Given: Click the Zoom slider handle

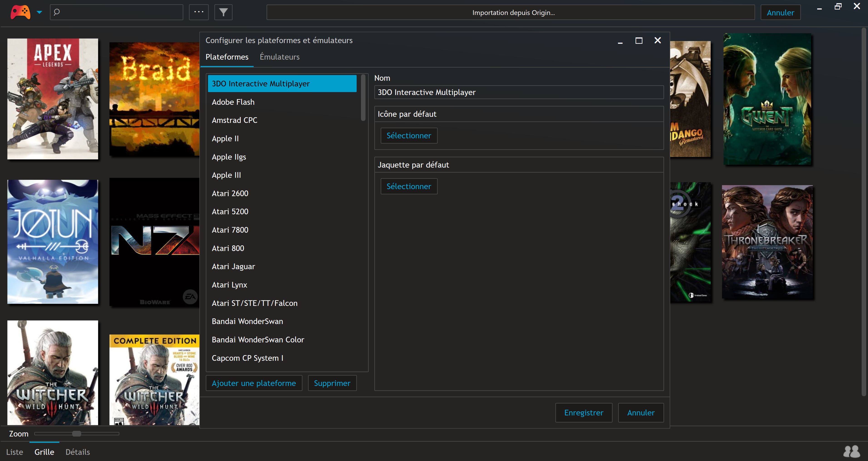Looking at the screenshot, I should click(x=76, y=433).
